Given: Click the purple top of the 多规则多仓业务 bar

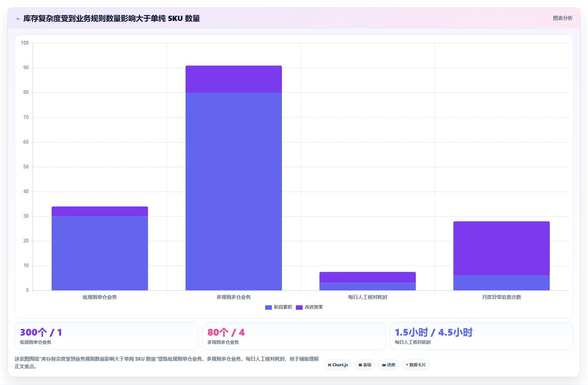Looking at the screenshot, I should coord(234,79).
